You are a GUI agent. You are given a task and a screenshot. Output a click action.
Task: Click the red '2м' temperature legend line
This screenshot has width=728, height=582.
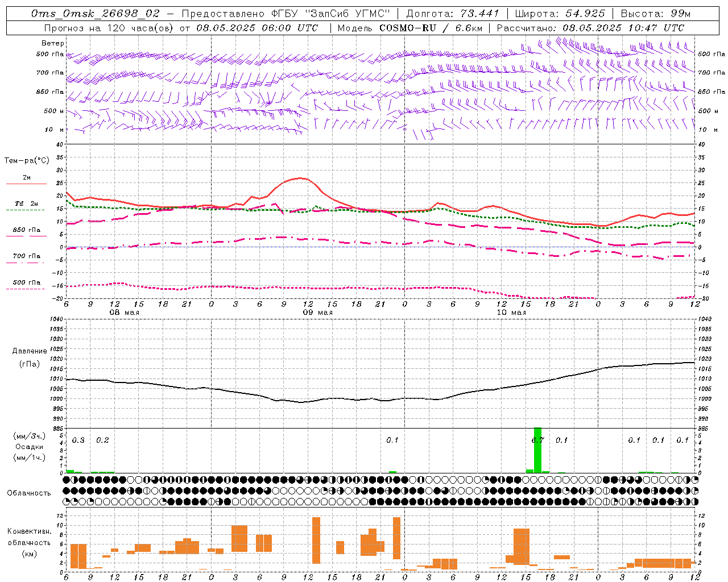[x=26, y=184]
